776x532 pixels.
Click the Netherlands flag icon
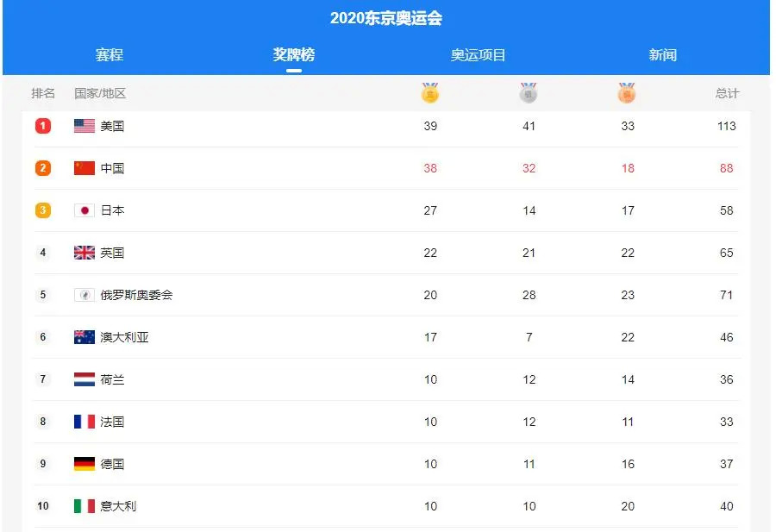coord(84,379)
